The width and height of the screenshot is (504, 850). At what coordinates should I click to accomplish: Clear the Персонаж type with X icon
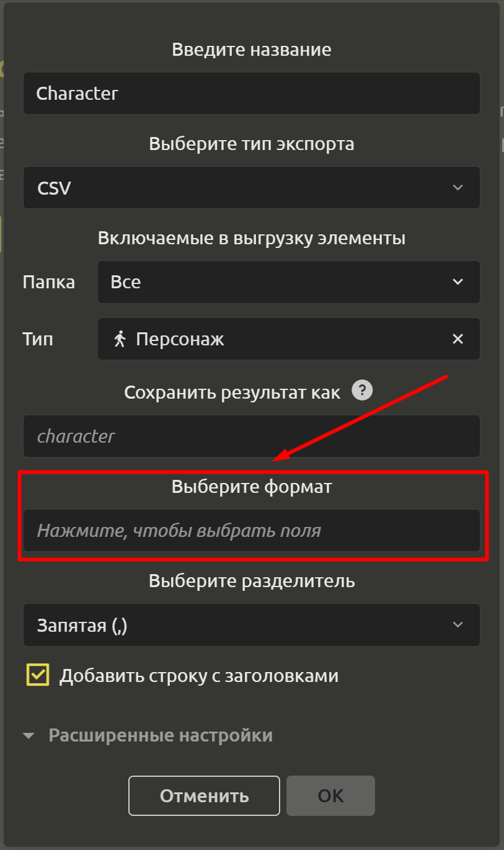458,339
